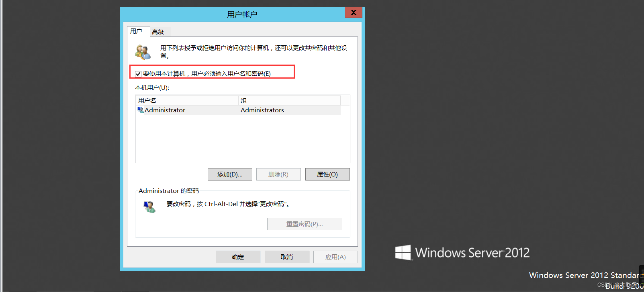This screenshot has width=644, height=292.
Task: Sort by the 用户名 column header
Action: [187, 100]
